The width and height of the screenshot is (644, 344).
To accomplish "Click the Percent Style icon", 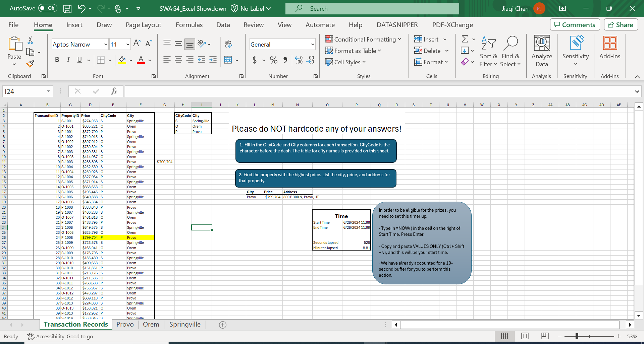I will (274, 60).
